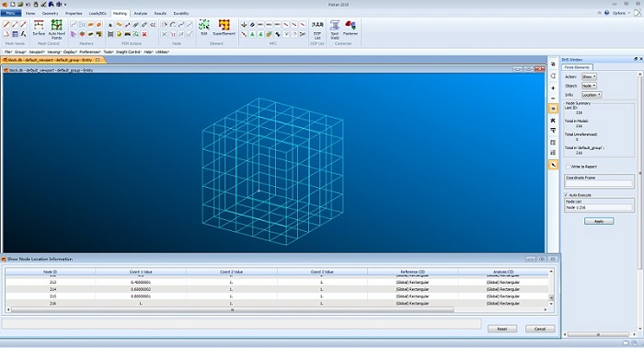The width and height of the screenshot is (644, 348).
Task: Click the Cancel button
Action: (x=540, y=329)
